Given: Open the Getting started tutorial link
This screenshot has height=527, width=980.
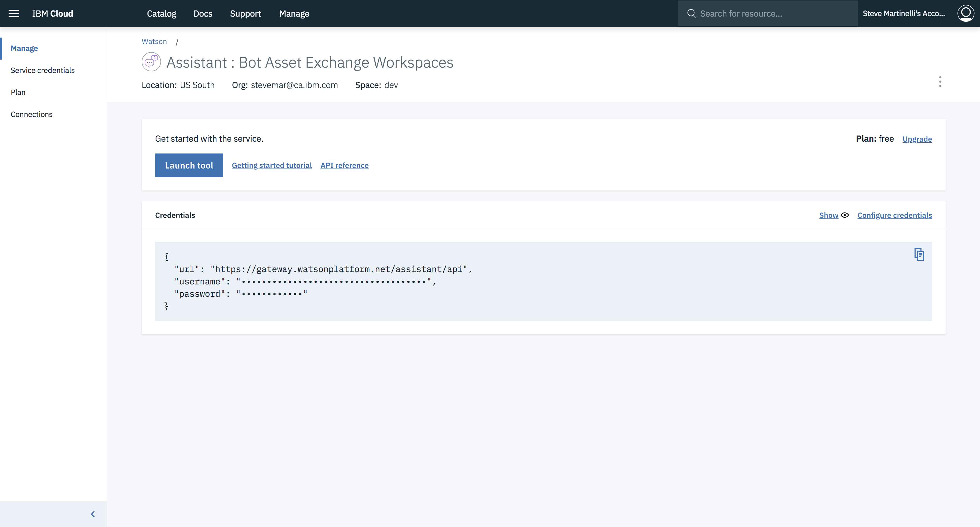Looking at the screenshot, I should point(272,166).
